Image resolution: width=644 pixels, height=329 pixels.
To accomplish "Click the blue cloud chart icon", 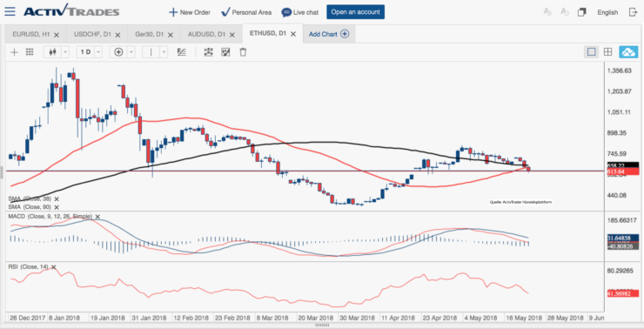I will click(x=629, y=52).
